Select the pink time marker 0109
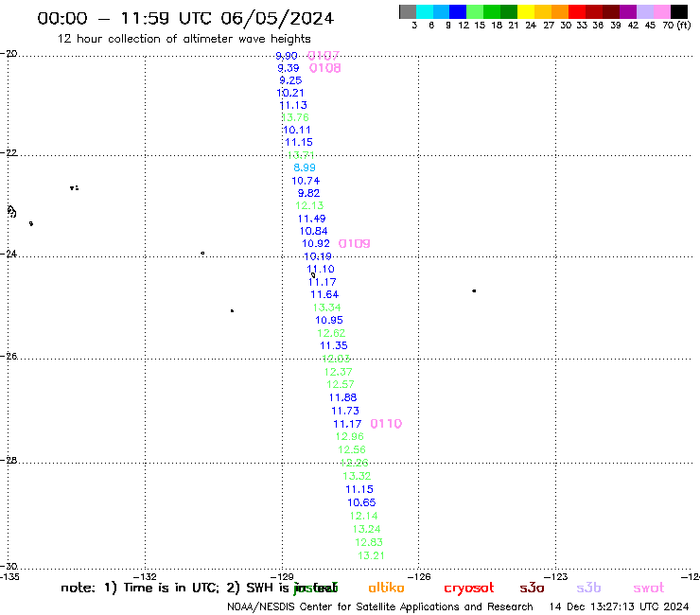 pyautogui.click(x=354, y=243)
